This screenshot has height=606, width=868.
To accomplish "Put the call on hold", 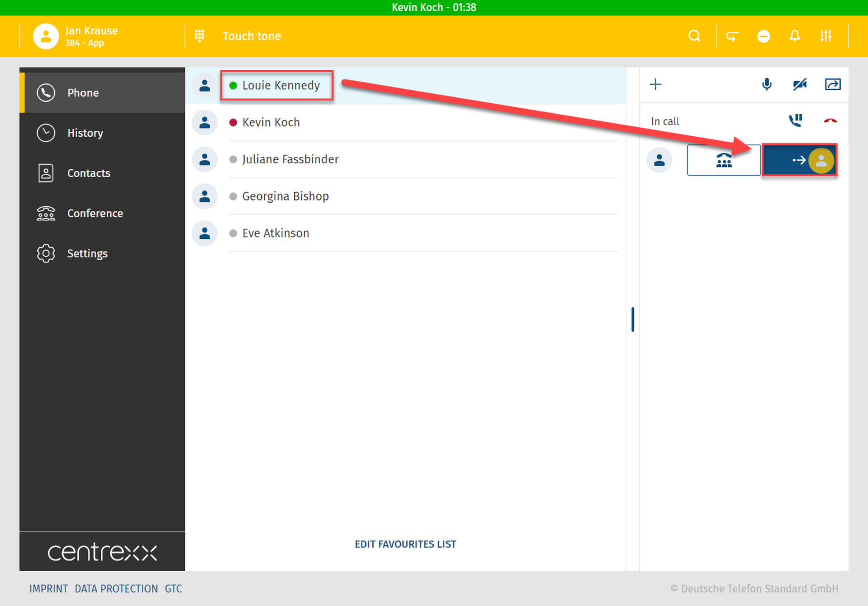I will (x=795, y=121).
